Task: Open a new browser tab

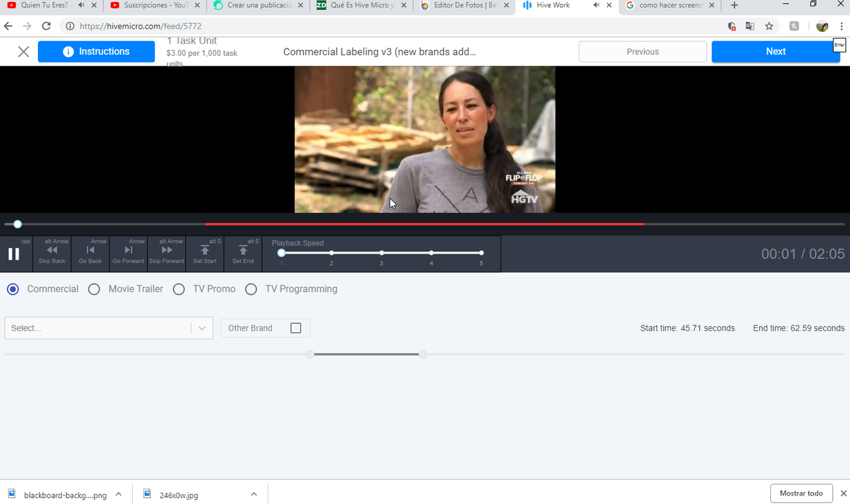Action: coord(734,5)
